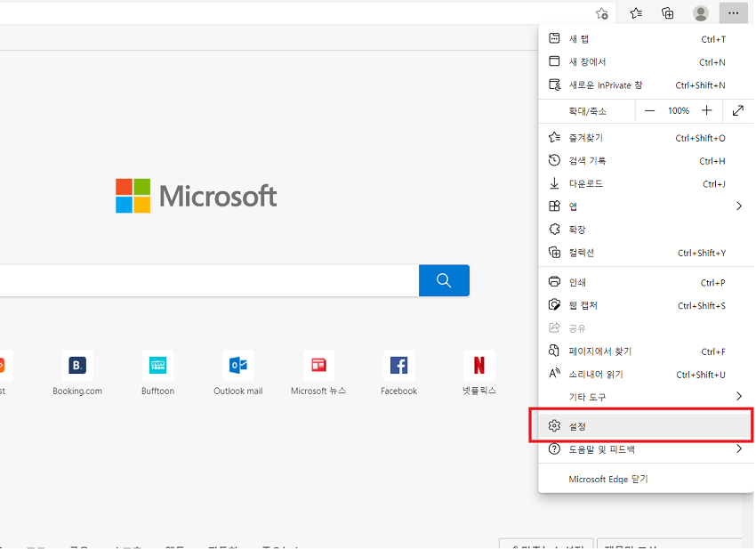Open the Bufftoon quick link
Screen dimensions: 756x549
[x=157, y=373]
